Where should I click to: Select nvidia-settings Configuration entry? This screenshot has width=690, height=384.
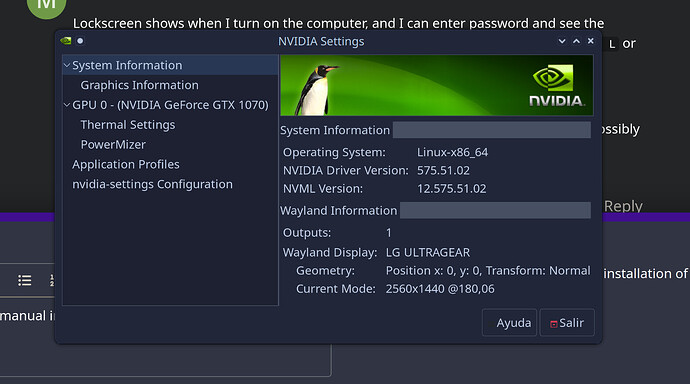[x=152, y=184]
